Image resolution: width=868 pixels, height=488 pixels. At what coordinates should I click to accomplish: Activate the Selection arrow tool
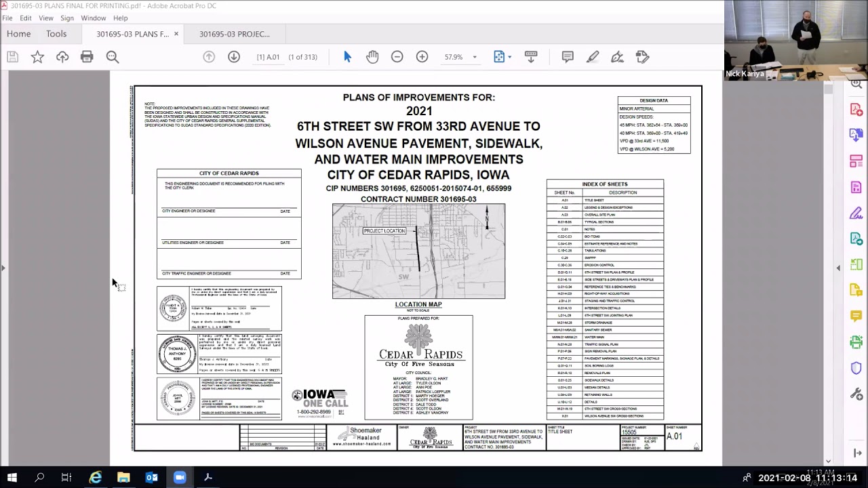coord(347,57)
